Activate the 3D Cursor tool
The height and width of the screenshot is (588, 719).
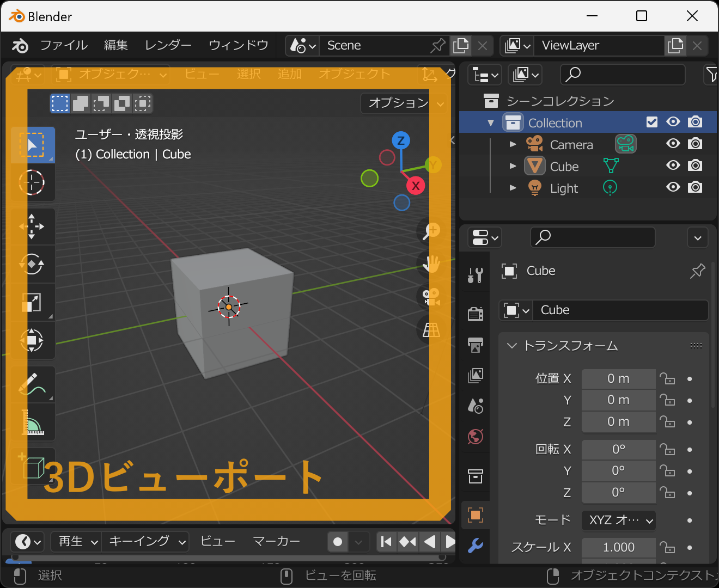click(33, 182)
